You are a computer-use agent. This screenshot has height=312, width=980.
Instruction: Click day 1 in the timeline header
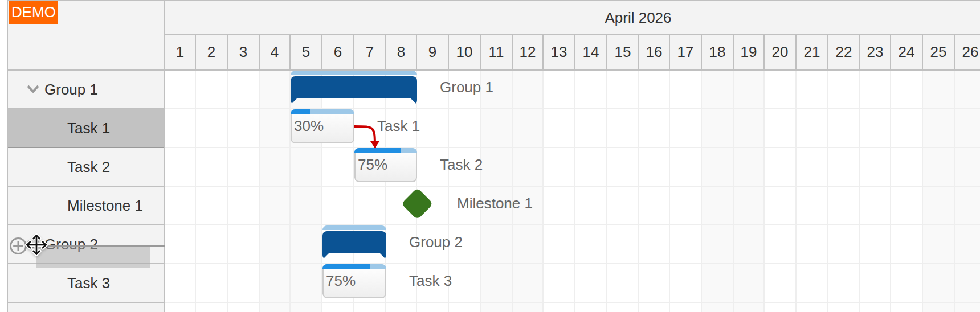[180, 52]
